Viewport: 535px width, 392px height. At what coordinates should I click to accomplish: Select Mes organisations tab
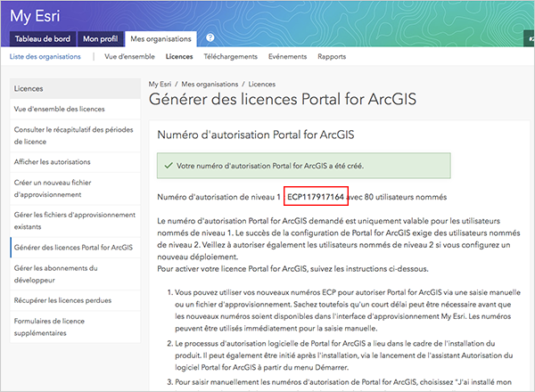tap(160, 39)
